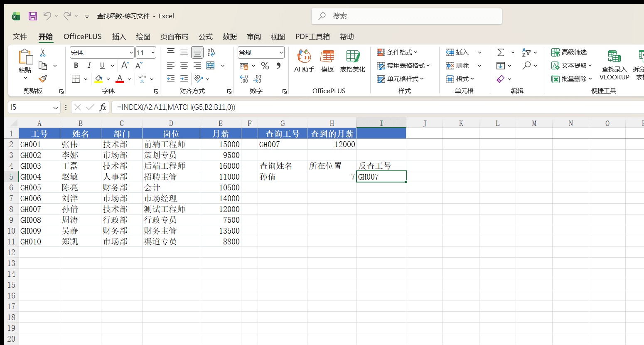Screen dimensions: 644x345
Task: Toggle Bold formatting
Action: 76,66
